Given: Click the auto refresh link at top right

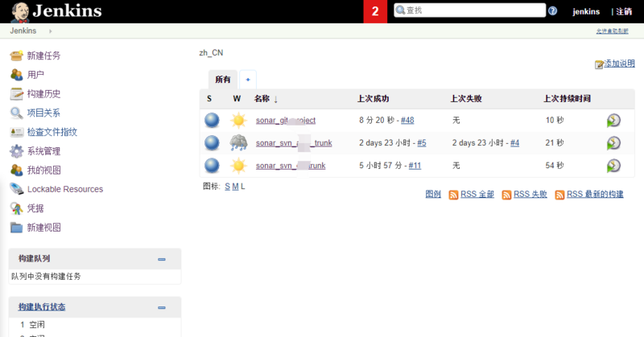Looking at the screenshot, I should (612, 31).
